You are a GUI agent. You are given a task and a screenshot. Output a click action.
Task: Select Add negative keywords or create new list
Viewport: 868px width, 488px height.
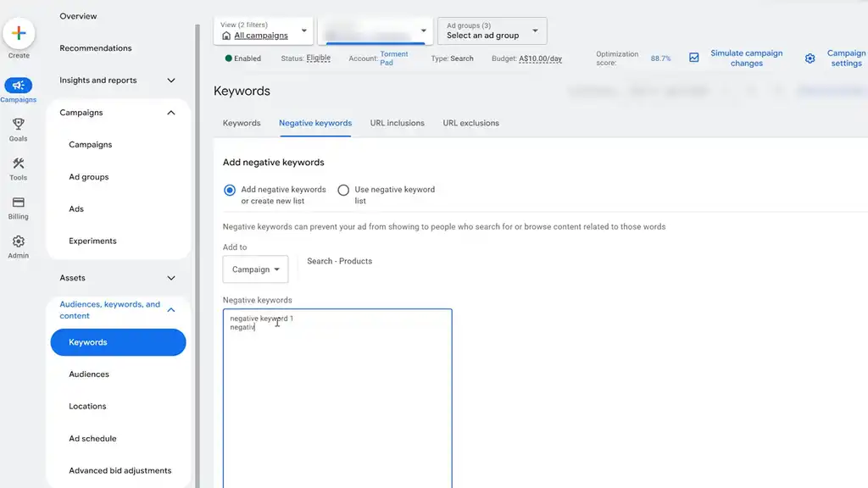[229, 190]
